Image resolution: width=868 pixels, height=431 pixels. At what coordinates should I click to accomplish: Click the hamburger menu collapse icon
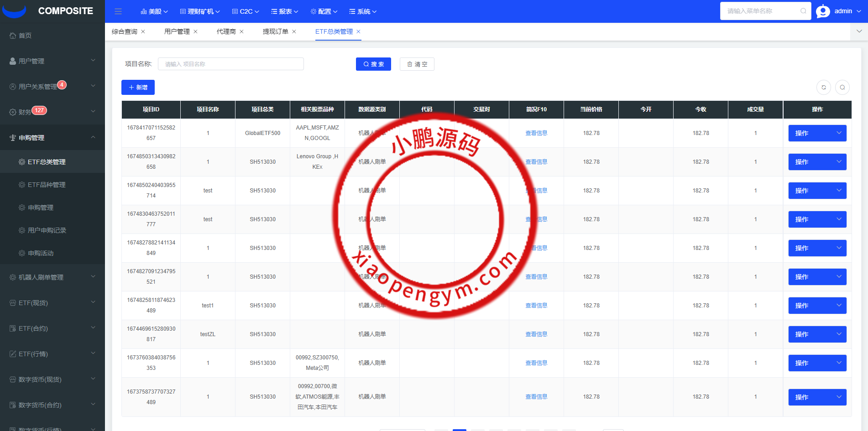[118, 11]
